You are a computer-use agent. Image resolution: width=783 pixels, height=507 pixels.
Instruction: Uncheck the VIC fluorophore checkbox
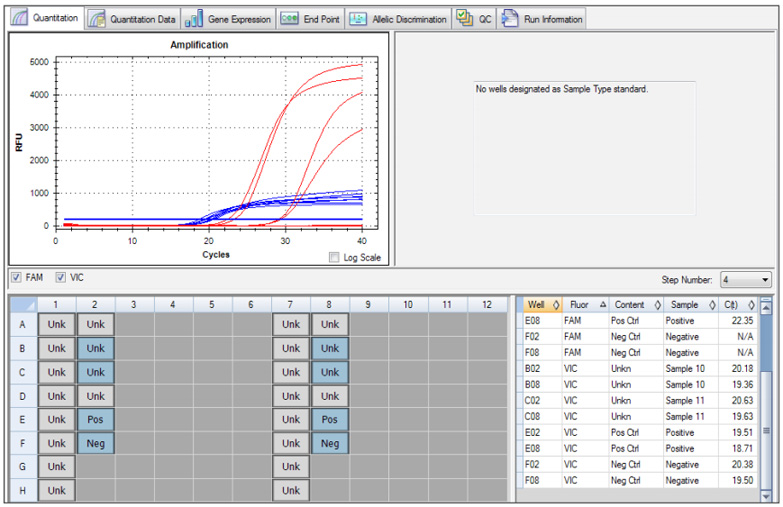60,277
